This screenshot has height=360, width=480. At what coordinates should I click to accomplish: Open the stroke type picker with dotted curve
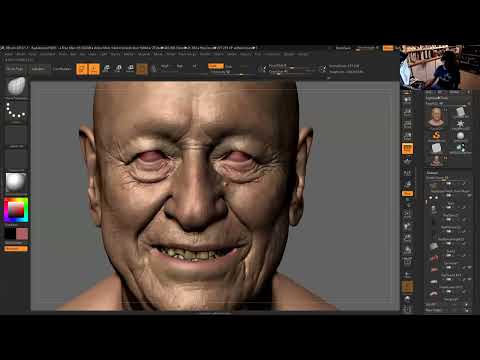(x=16, y=111)
